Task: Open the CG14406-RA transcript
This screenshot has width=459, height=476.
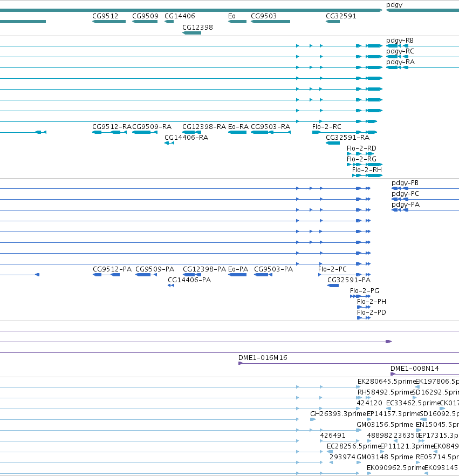Action: pyautogui.click(x=169, y=143)
